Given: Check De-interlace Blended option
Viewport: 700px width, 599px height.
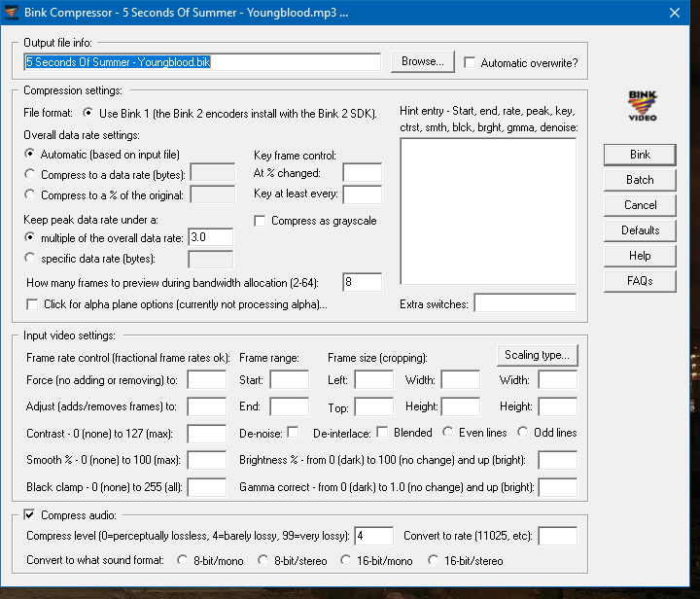Looking at the screenshot, I should click(382, 433).
